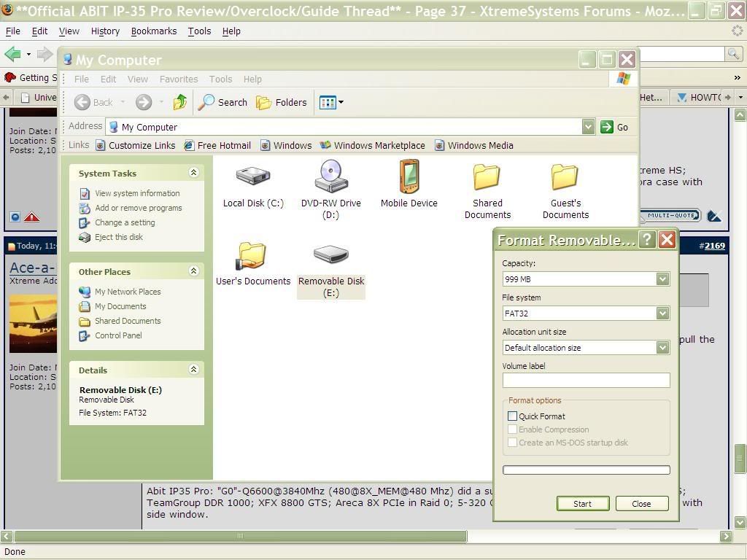Collapse the Other Places panel
This screenshot has height=560, width=747.
[x=193, y=271]
